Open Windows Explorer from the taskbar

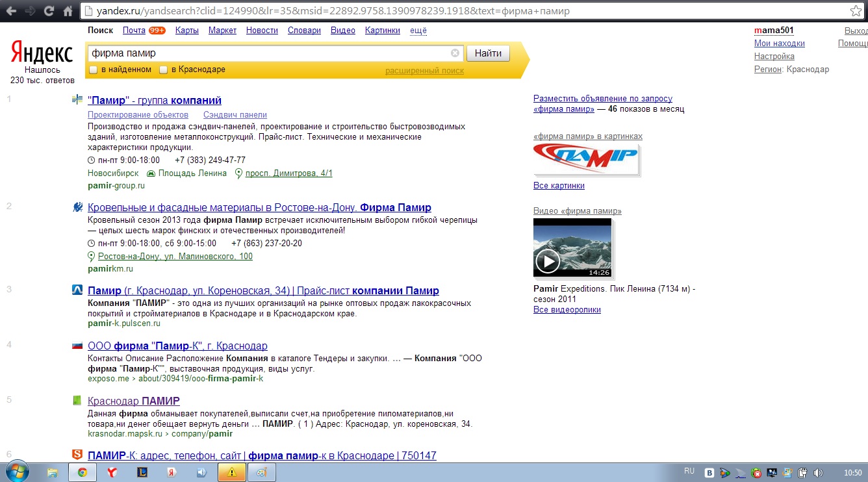[53, 472]
